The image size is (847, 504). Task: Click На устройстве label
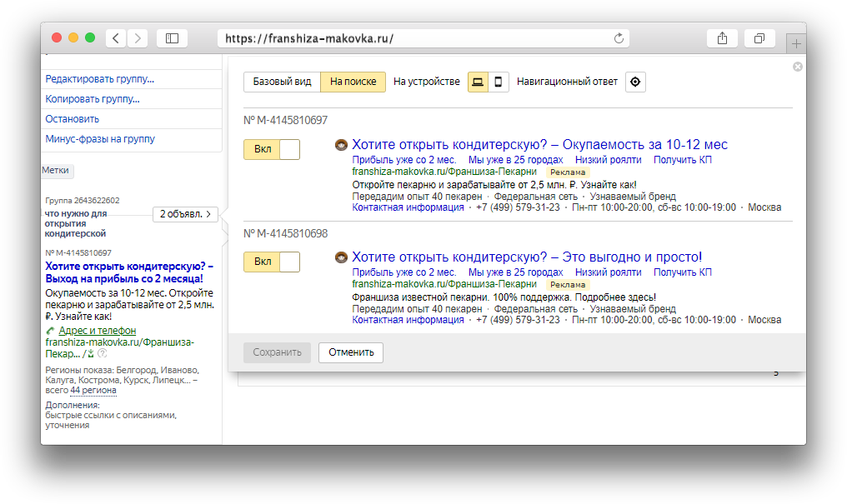(x=426, y=82)
